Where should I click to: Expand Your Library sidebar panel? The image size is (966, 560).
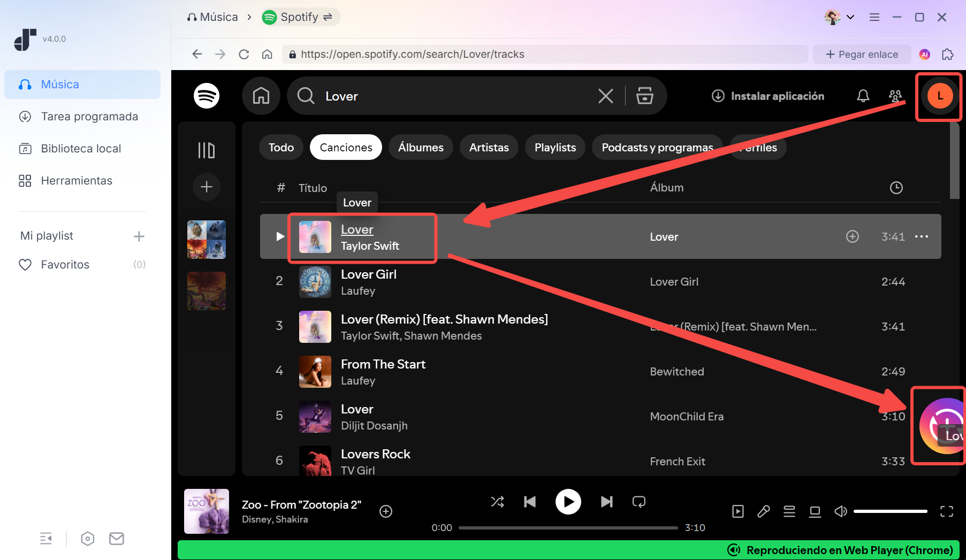click(x=207, y=150)
